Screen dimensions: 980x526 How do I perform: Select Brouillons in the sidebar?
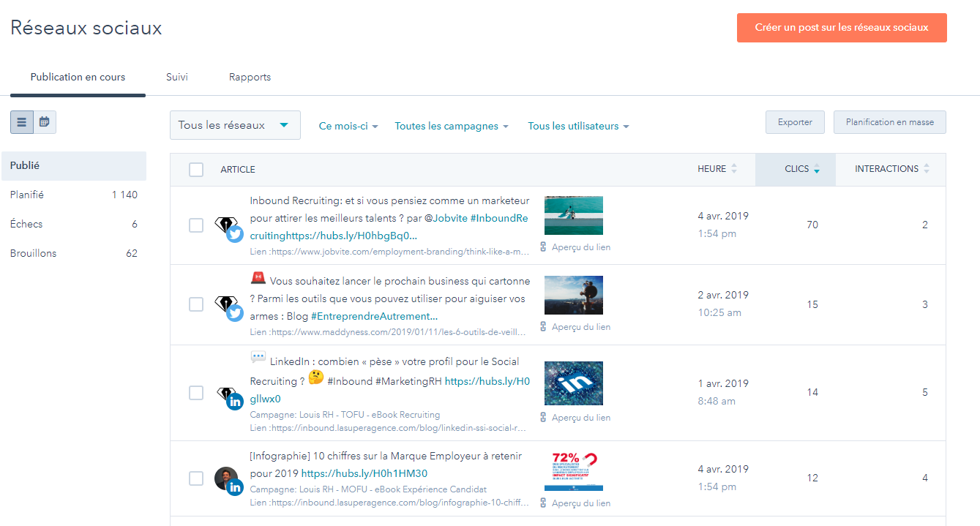pyautogui.click(x=74, y=253)
